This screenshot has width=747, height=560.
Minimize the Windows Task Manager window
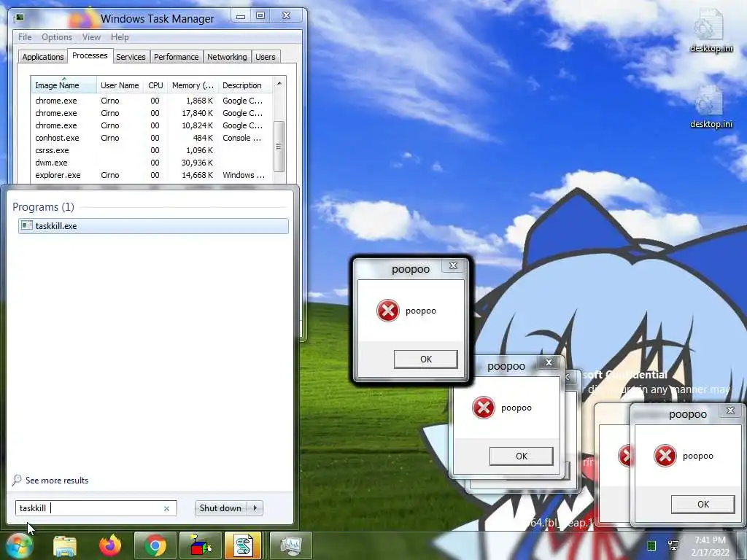pyautogui.click(x=241, y=16)
